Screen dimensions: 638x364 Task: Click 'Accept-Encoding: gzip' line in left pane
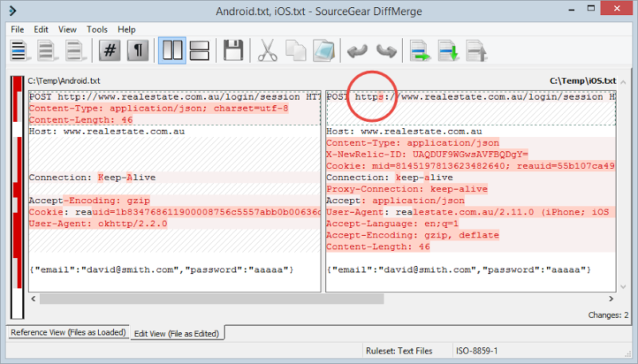pos(89,200)
